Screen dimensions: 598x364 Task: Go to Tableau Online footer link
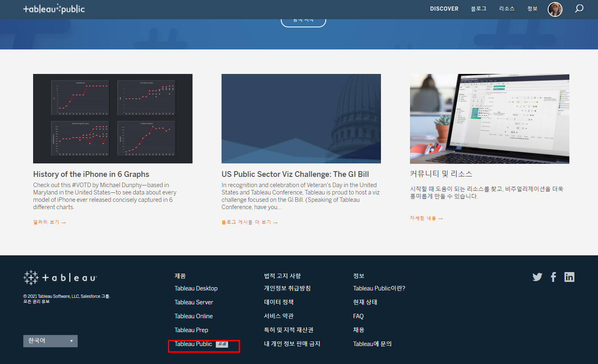(194, 316)
